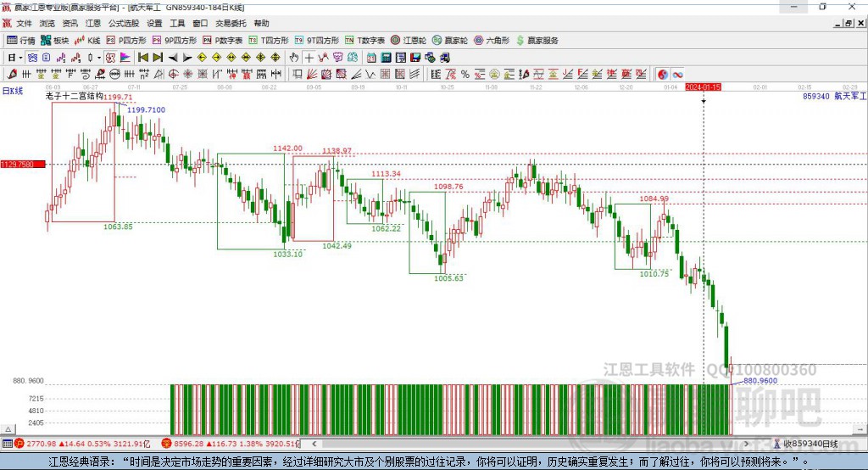
Task: Click the horizontal scrollbar left arrow
Action: (x=314, y=443)
